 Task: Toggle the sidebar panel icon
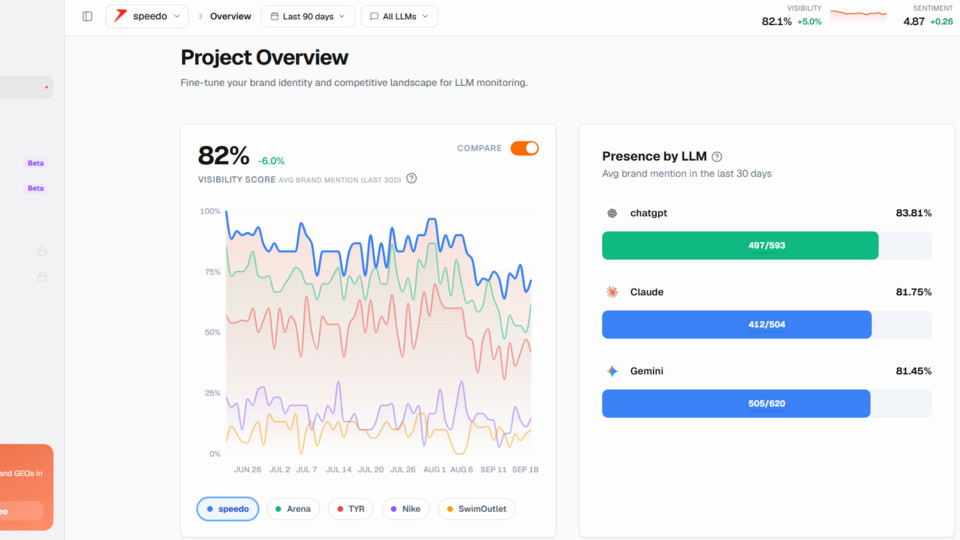tap(87, 17)
